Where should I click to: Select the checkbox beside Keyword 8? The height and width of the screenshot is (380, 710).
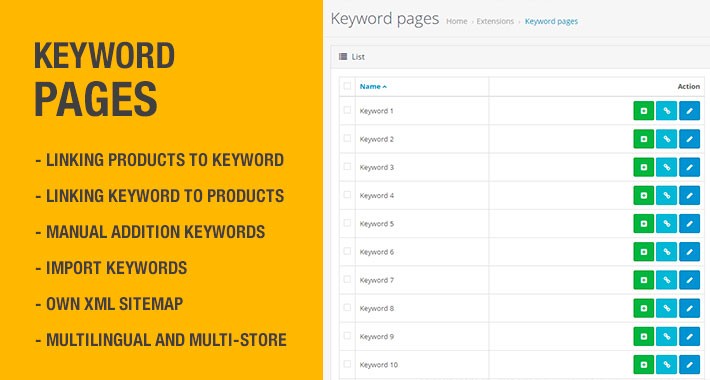[x=347, y=308]
